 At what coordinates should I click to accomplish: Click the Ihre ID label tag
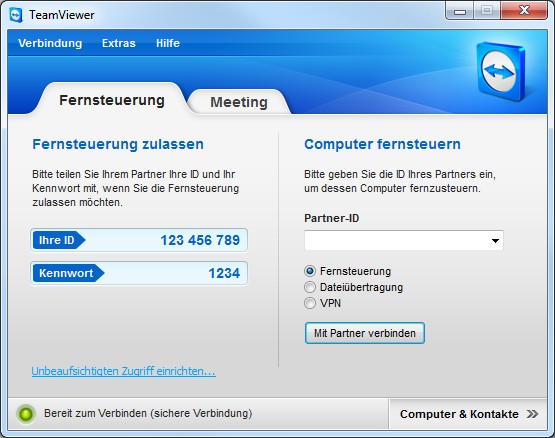59,240
